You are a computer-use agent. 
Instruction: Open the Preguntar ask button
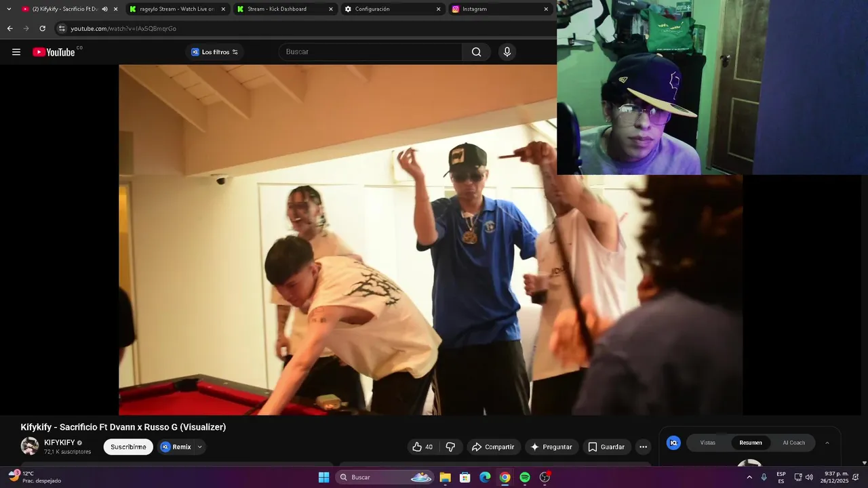click(551, 447)
